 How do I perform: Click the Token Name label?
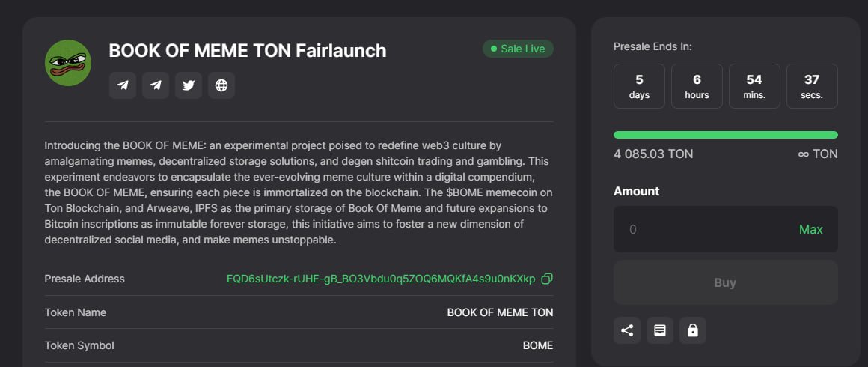coord(76,312)
